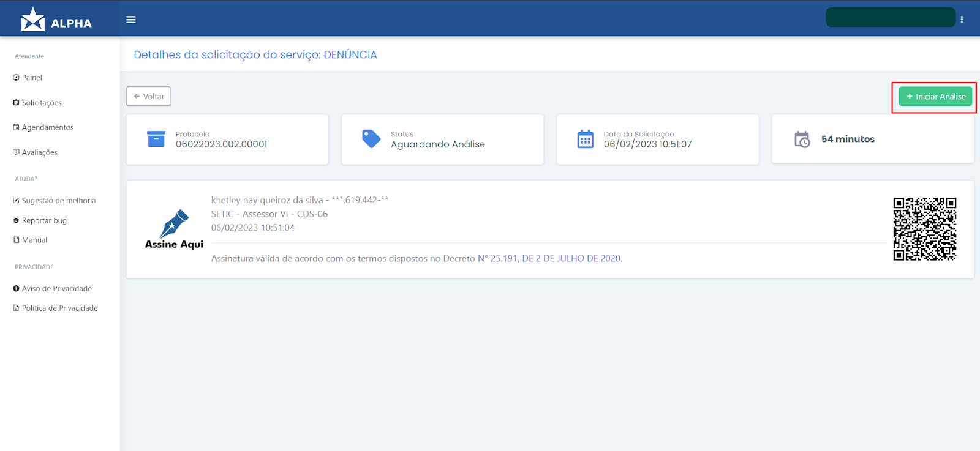Viewport: 980px width, 451px height.
Task: Select Reportar bug in the sidebar
Action: pyautogui.click(x=40, y=220)
